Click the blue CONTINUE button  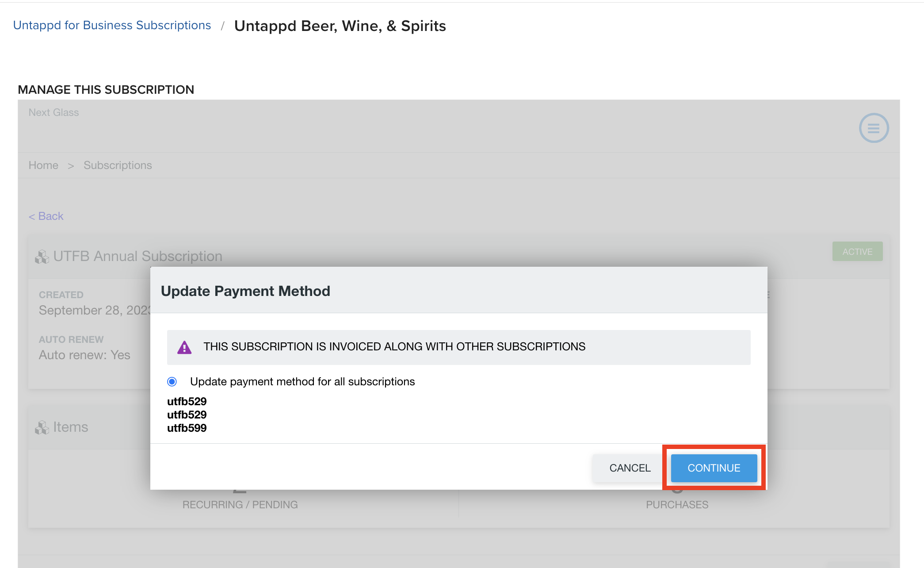(714, 468)
